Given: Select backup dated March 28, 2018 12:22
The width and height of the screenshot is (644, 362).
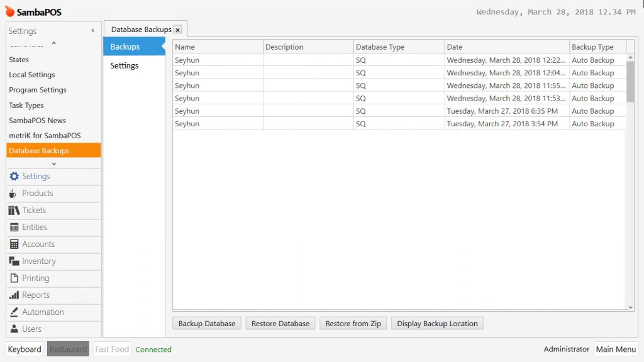Looking at the screenshot, I should [399, 60].
